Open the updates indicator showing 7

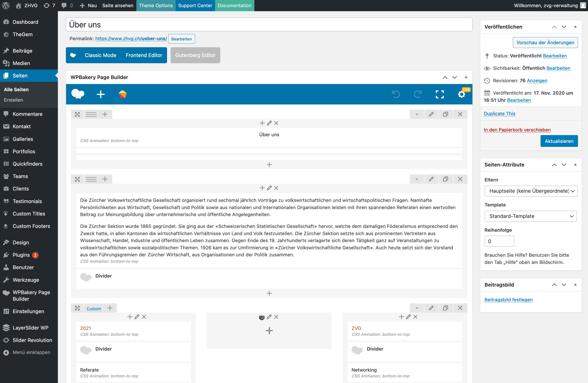[x=49, y=5]
